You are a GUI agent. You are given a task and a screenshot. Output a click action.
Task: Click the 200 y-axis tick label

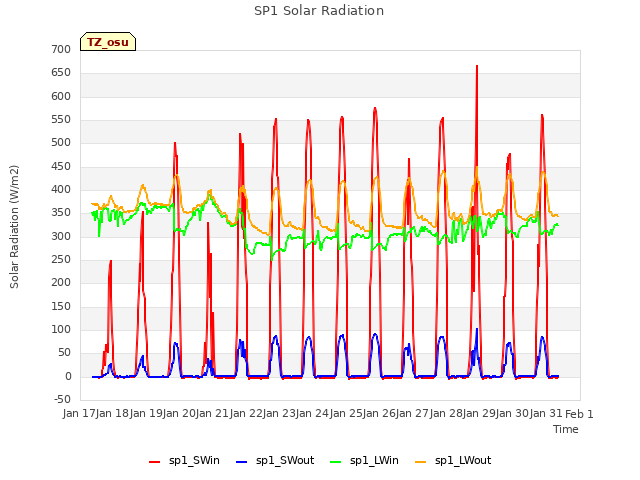pos(61,283)
